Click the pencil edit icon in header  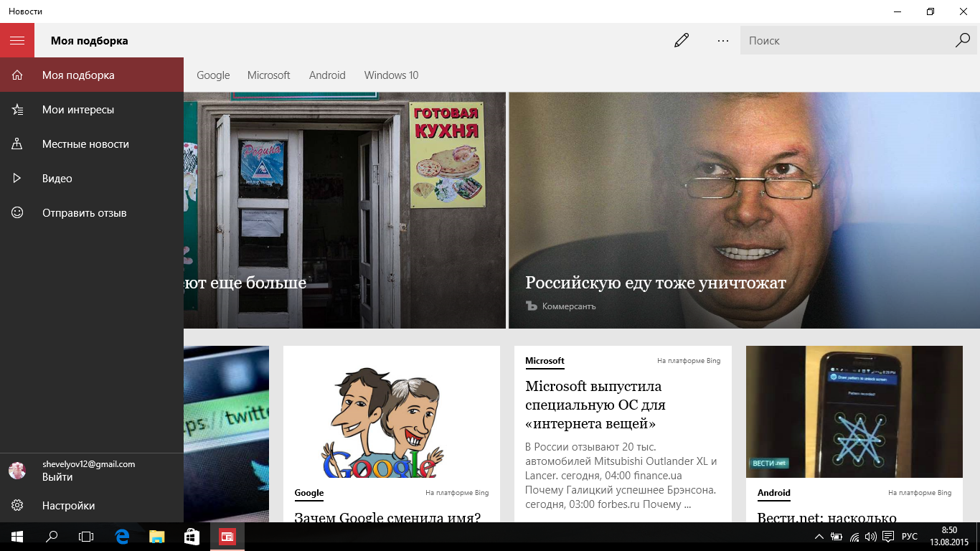click(x=682, y=40)
